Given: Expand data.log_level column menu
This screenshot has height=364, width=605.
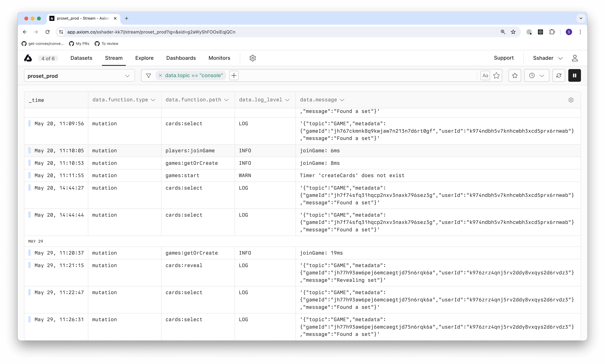Looking at the screenshot, I should 287,100.
